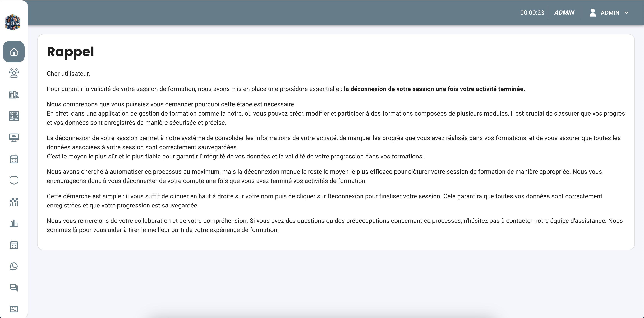644x318 pixels.
Task: Click the session timer 00:00:23
Action: pos(532,13)
